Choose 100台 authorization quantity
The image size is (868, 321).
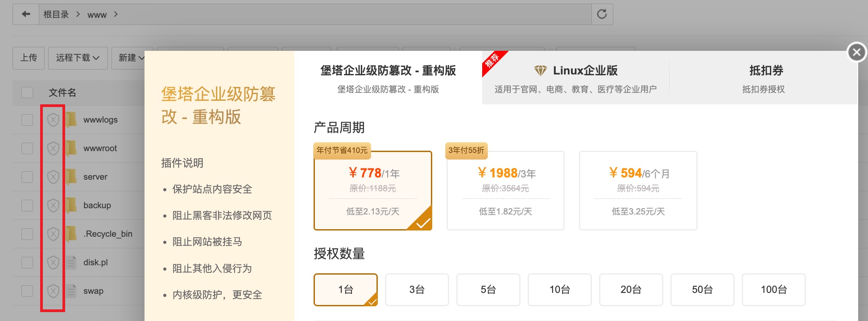coord(774,290)
